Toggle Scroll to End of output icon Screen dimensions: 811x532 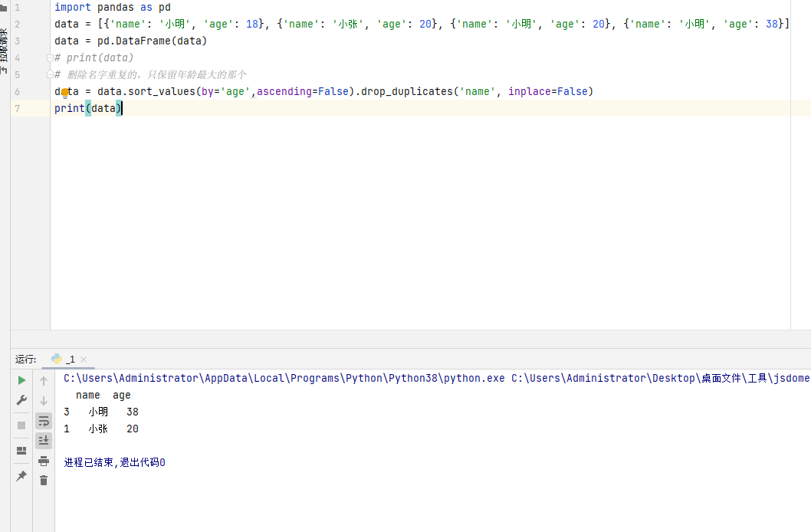tap(44, 441)
